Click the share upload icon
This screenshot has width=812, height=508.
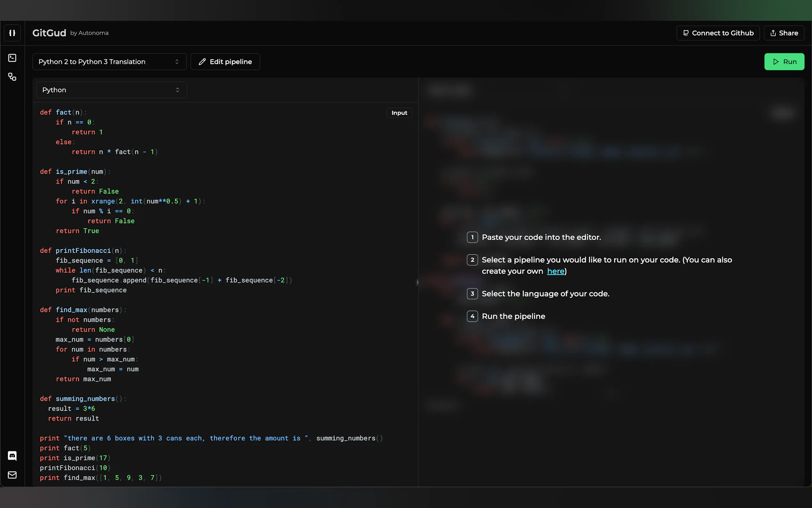coord(773,33)
